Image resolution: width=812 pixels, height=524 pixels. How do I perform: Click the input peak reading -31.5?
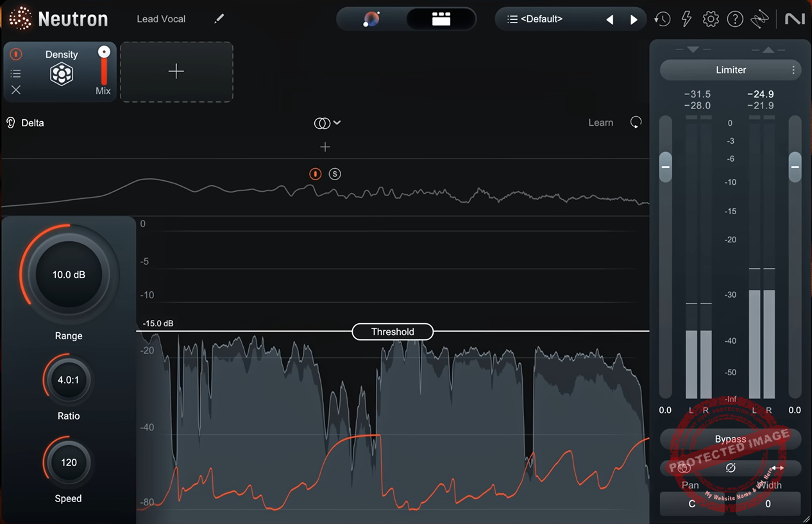click(x=697, y=94)
